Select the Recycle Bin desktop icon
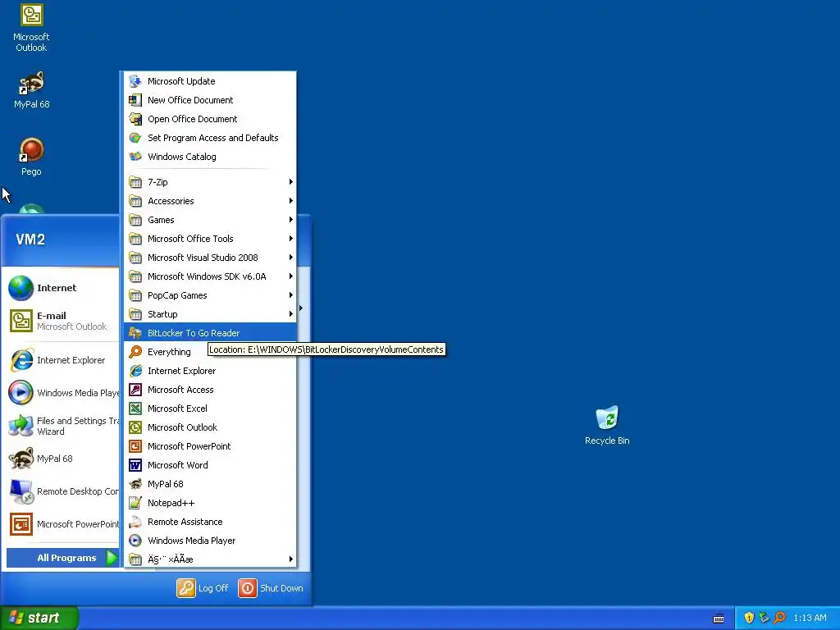 click(x=607, y=426)
